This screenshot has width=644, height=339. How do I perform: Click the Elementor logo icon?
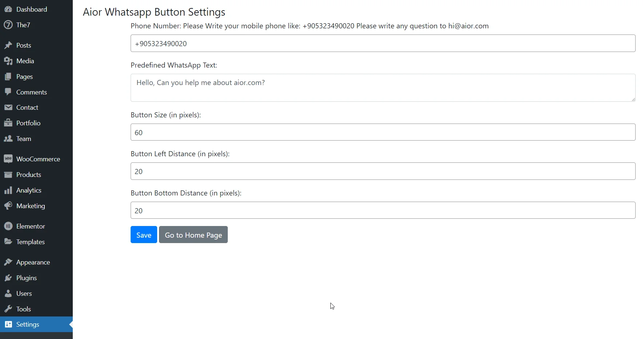(8, 226)
